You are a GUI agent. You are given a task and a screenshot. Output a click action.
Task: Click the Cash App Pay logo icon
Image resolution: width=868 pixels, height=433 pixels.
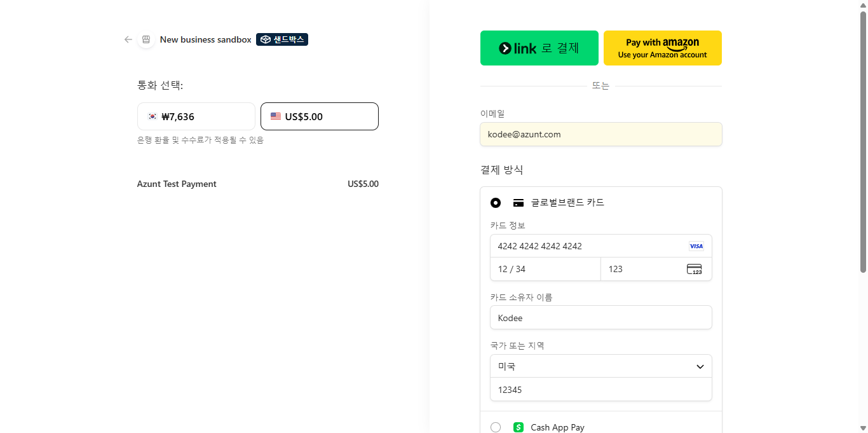tap(519, 427)
